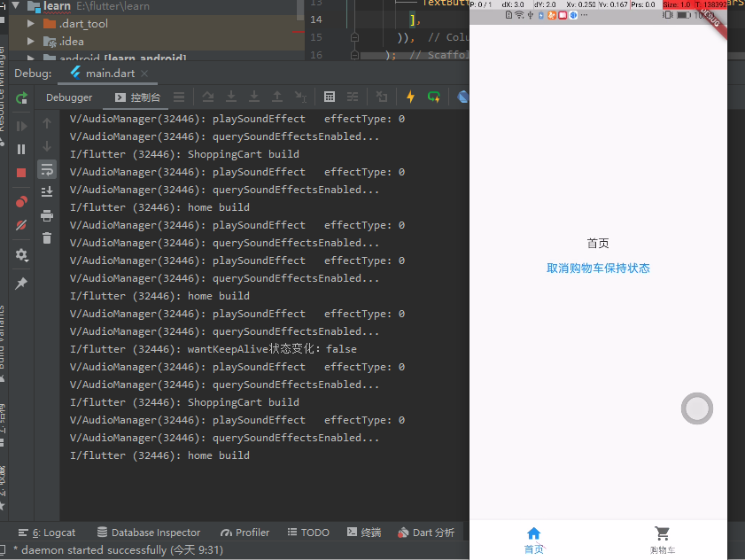Open Dart DevTools blue icon
This screenshot has width=745, height=560.
point(462,97)
